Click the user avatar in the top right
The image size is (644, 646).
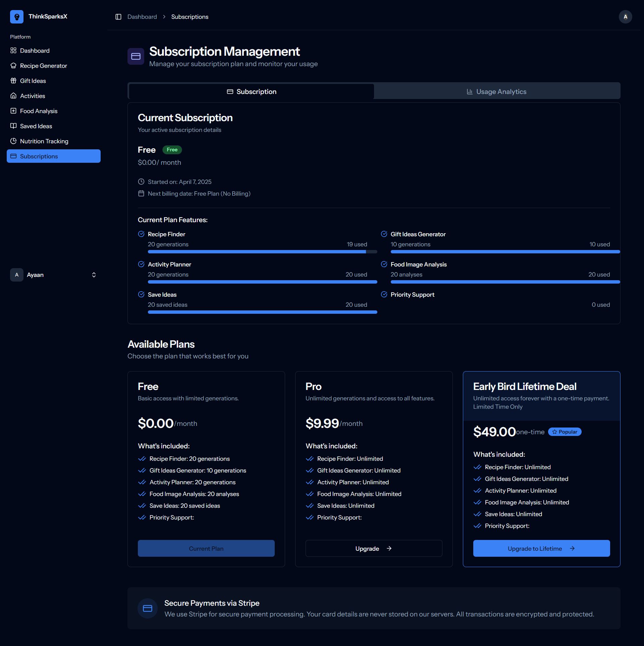pyautogui.click(x=625, y=17)
